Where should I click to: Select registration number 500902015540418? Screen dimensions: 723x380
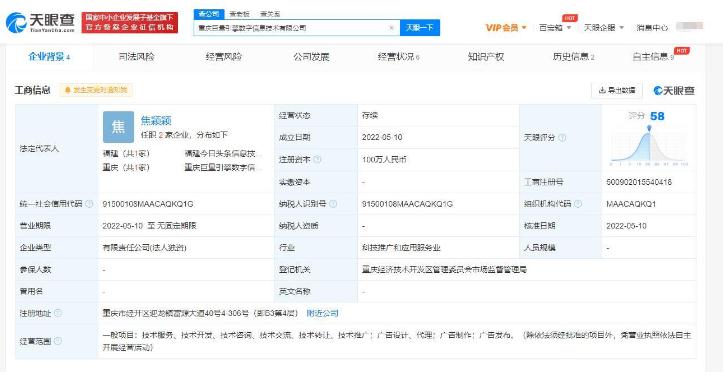639,182
